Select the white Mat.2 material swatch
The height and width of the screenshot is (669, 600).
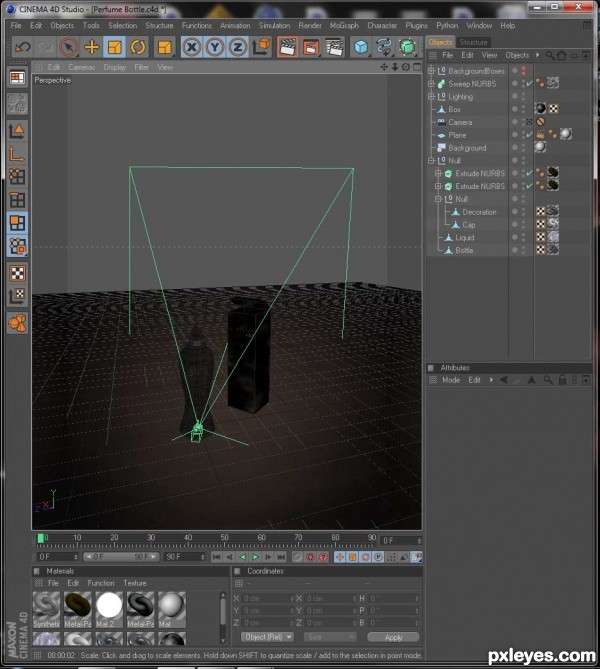pyautogui.click(x=109, y=609)
